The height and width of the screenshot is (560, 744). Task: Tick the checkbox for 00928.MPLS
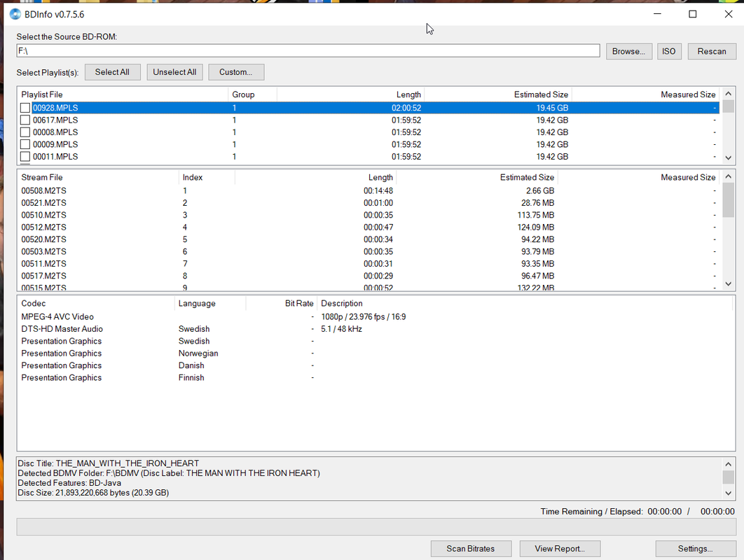pos(25,108)
